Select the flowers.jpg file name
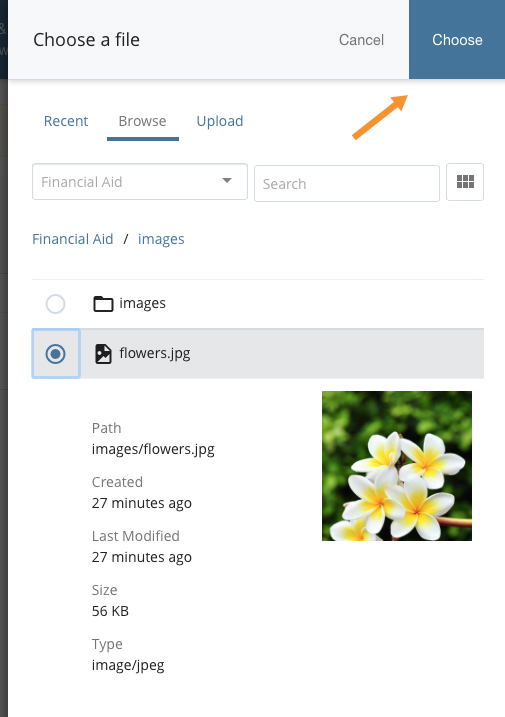 (155, 353)
